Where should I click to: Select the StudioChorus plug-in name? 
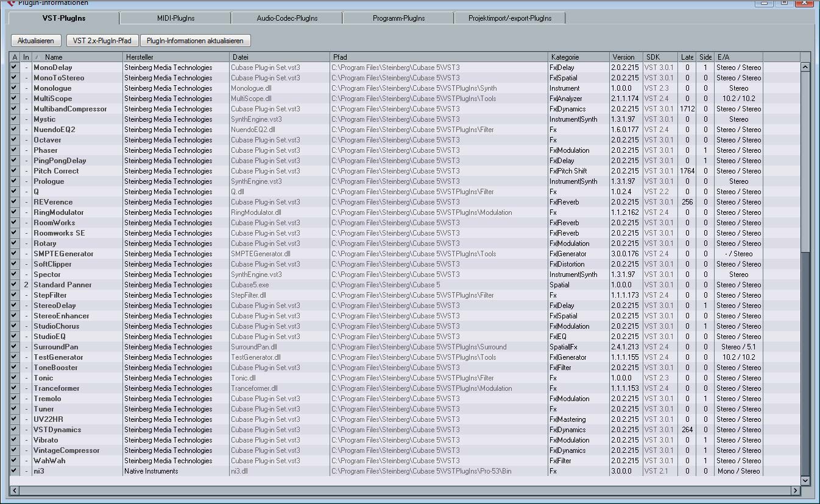click(56, 326)
